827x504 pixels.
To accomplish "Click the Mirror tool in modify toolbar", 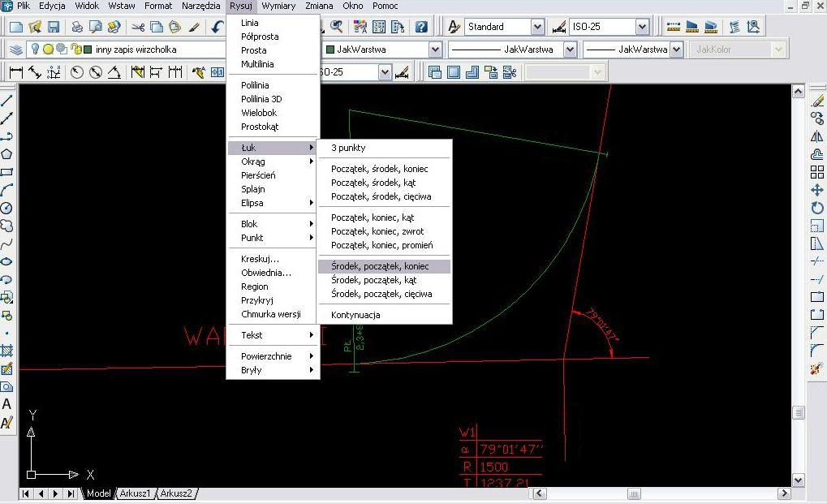I will pyautogui.click(x=817, y=136).
